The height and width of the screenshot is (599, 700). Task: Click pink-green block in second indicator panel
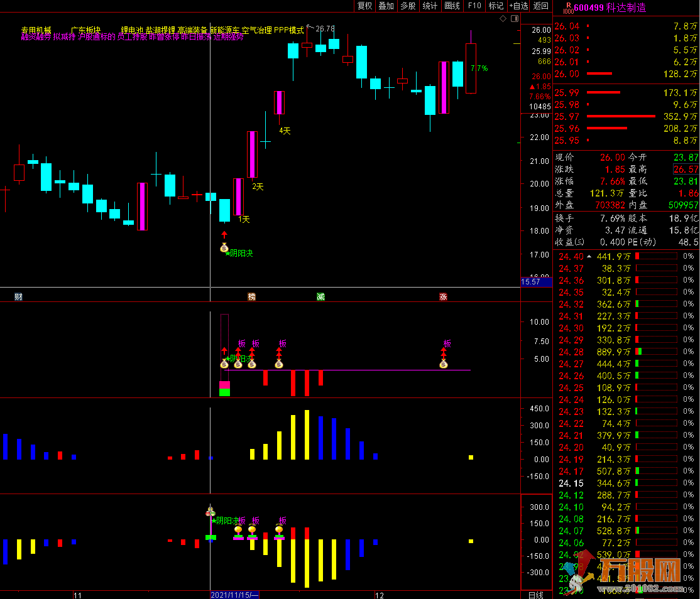224,389
